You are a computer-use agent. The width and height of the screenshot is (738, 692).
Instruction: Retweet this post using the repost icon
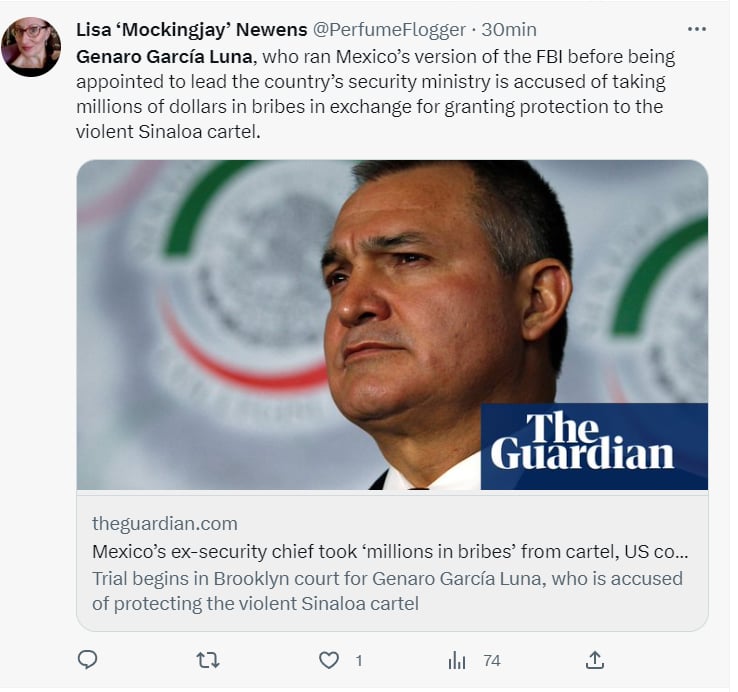pyautogui.click(x=208, y=660)
